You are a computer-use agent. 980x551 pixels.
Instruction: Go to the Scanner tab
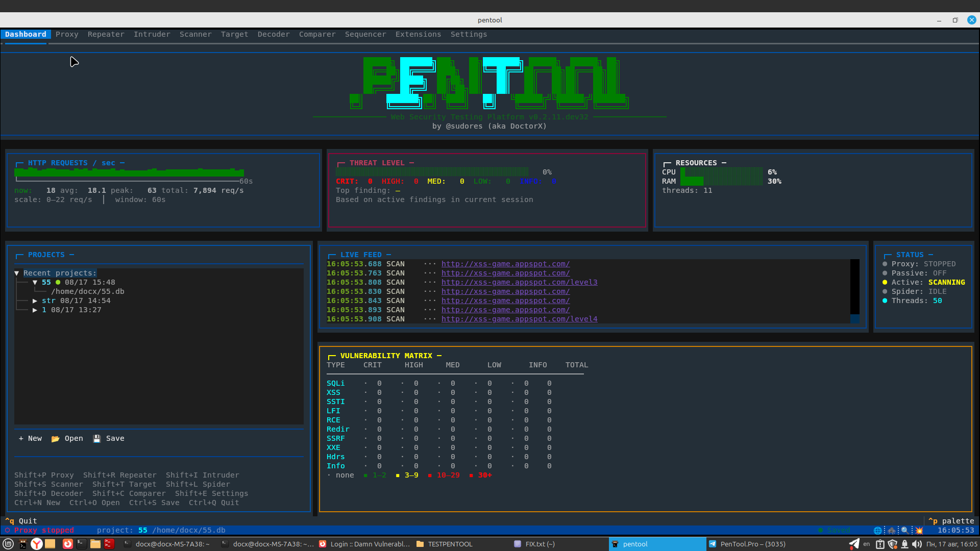(x=195, y=34)
